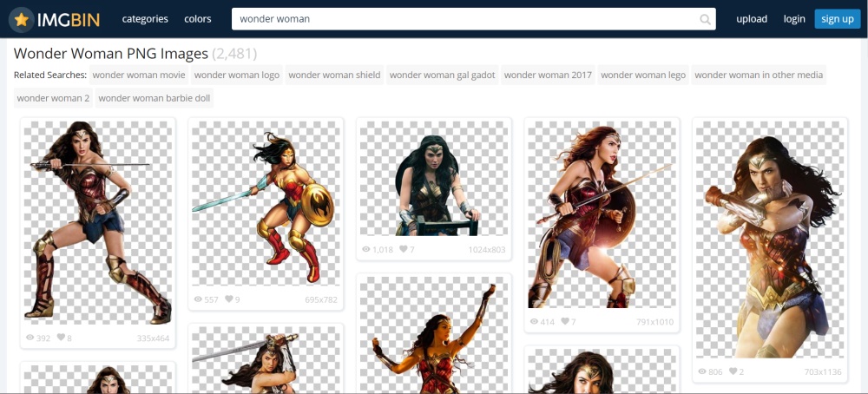Click the eye icon beside 806 views

pos(702,371)
